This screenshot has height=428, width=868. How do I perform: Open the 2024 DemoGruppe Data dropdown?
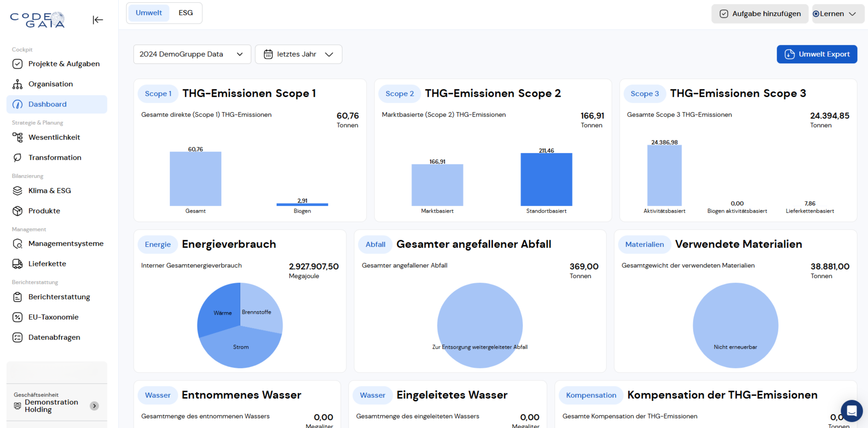(x=192, y=54)
